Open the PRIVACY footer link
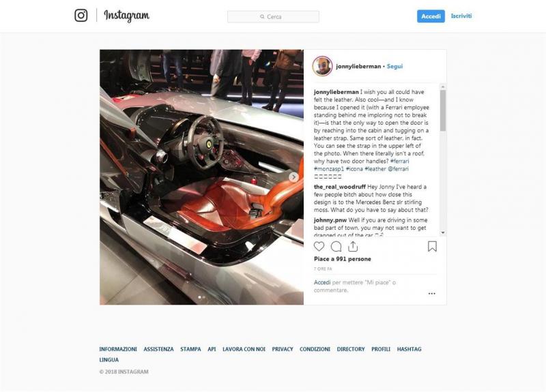This screenshot has height=392, width=546. click(283, 349)
